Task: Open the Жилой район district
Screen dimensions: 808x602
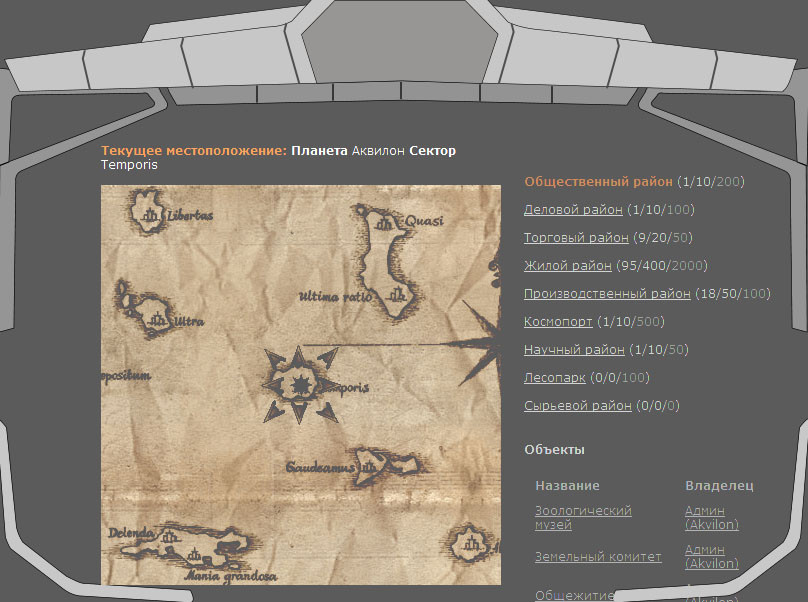Action: tap(568, 265)
